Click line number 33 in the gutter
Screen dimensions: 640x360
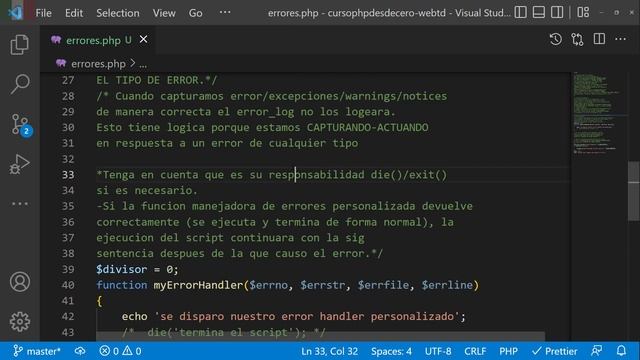coord(68,175)
